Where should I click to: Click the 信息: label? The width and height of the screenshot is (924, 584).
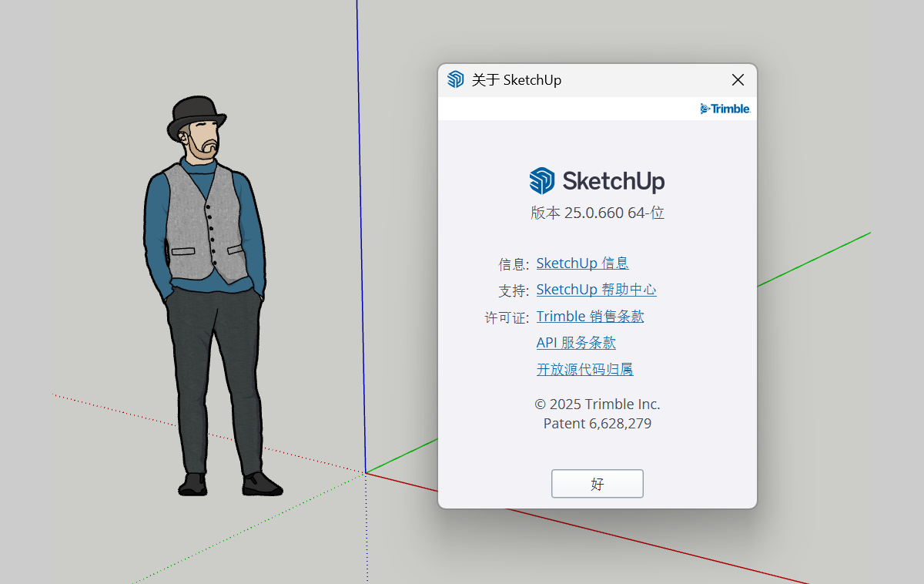514,264
